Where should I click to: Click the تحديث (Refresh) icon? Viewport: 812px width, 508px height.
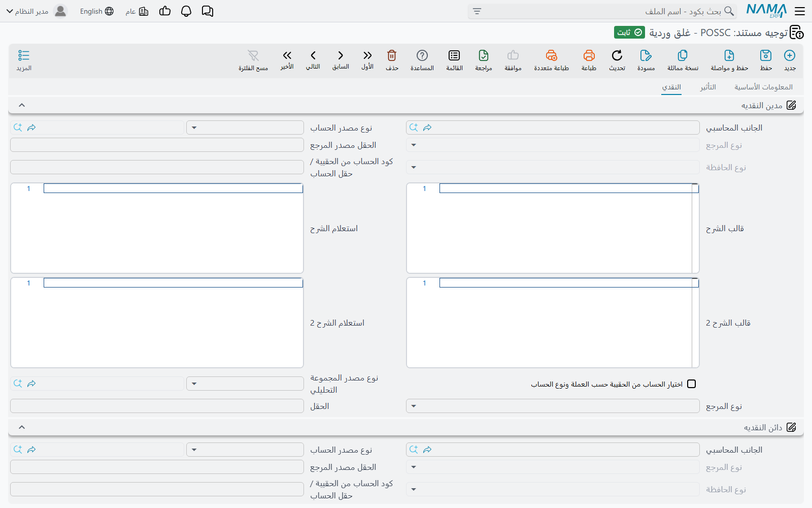[617, 55]
